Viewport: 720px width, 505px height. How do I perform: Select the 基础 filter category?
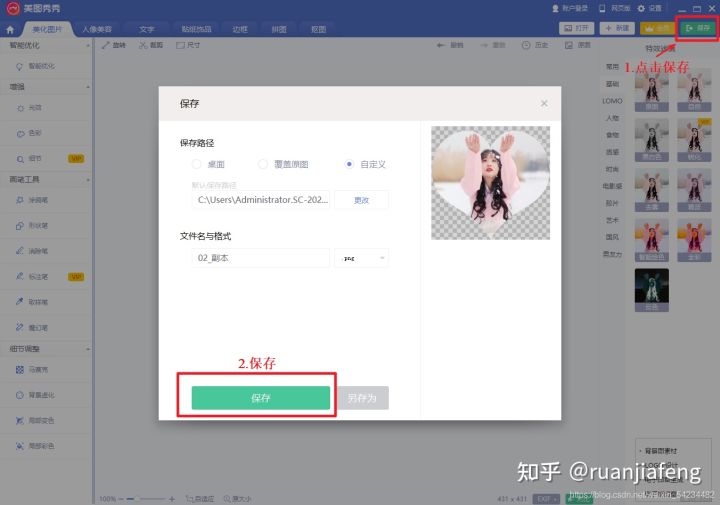click(x=612, y=84)
